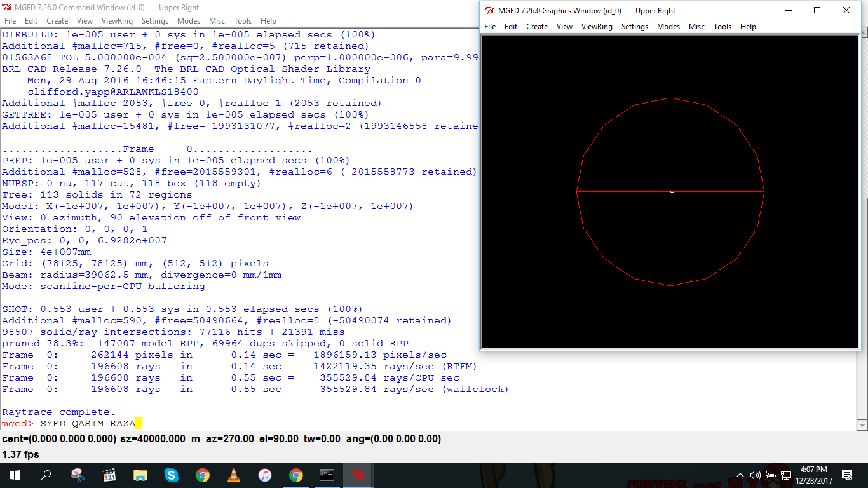Image resolution: width=868 pixels, height=488 pixels.
Task: Open File menu in Graphics Window
Action: point(490,27)
